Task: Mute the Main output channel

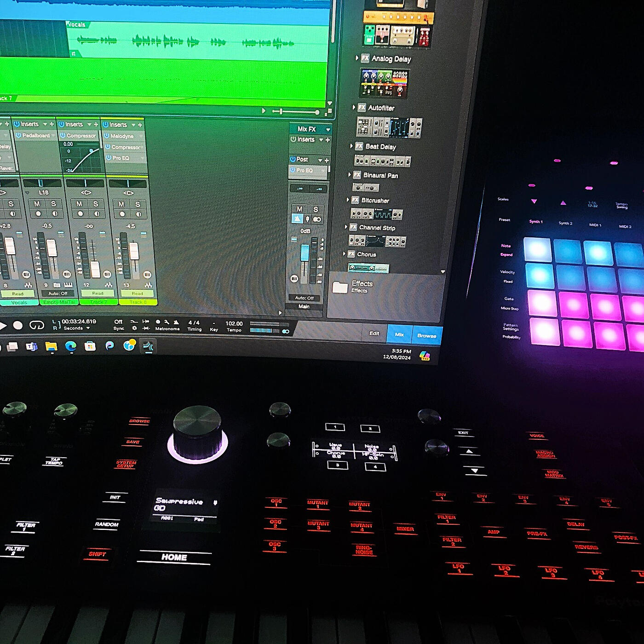Action: pos(299,209)
